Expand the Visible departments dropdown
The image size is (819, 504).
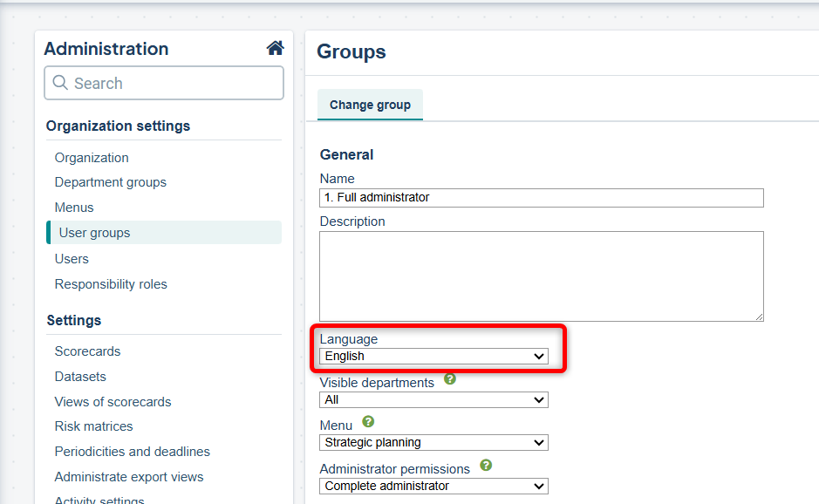[x=433, y=399]
